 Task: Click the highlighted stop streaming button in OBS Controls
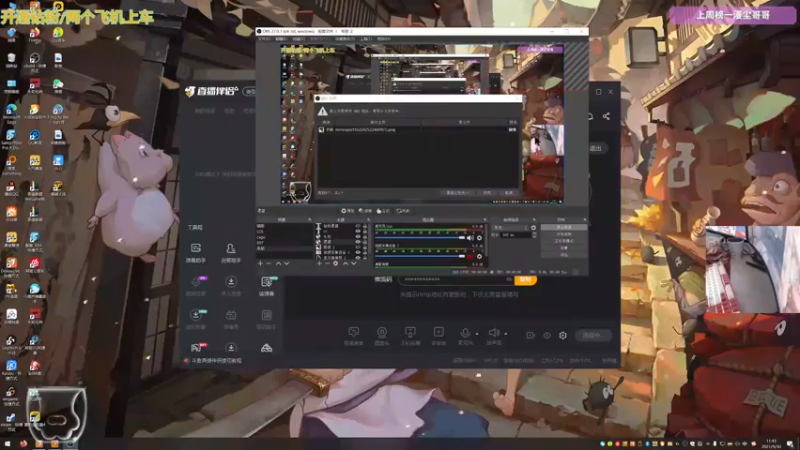coord(564,227)
